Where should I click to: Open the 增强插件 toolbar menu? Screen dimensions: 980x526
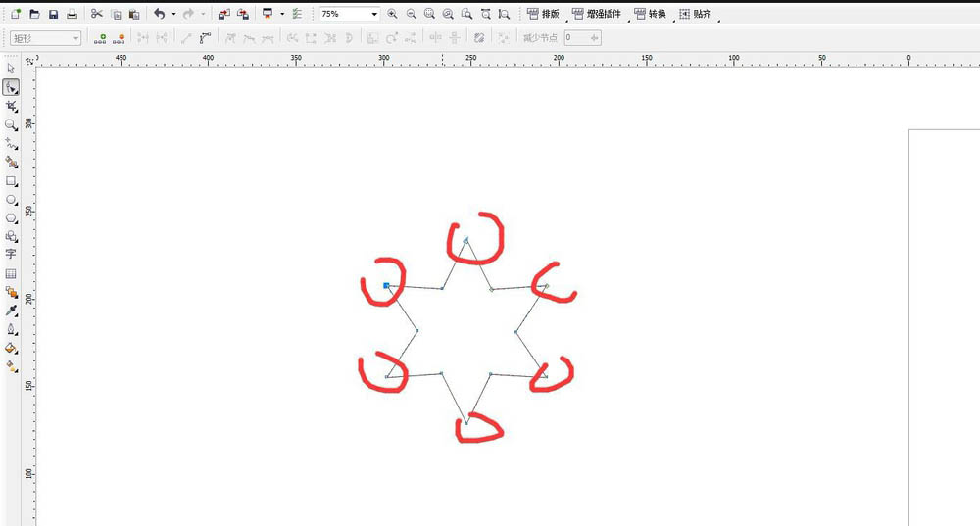point(597,14)
